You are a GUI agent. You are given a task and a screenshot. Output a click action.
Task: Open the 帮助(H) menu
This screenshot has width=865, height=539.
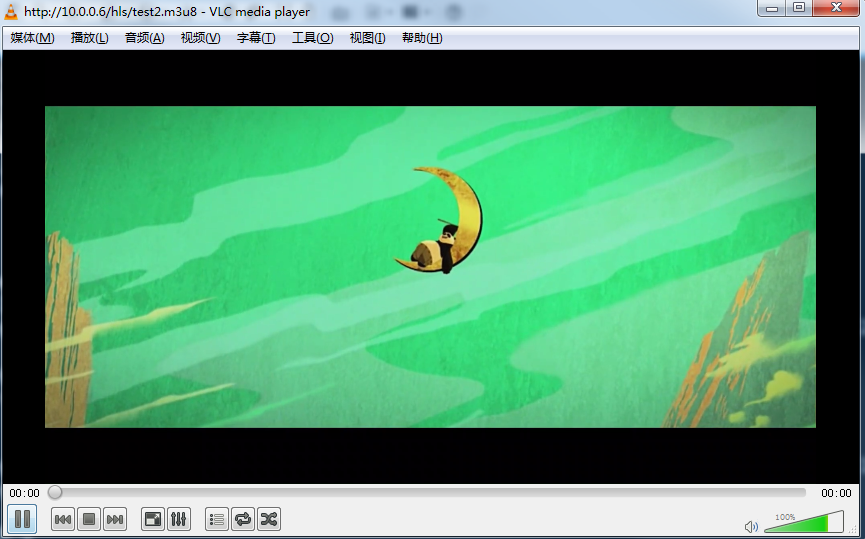tap(422, 38)
